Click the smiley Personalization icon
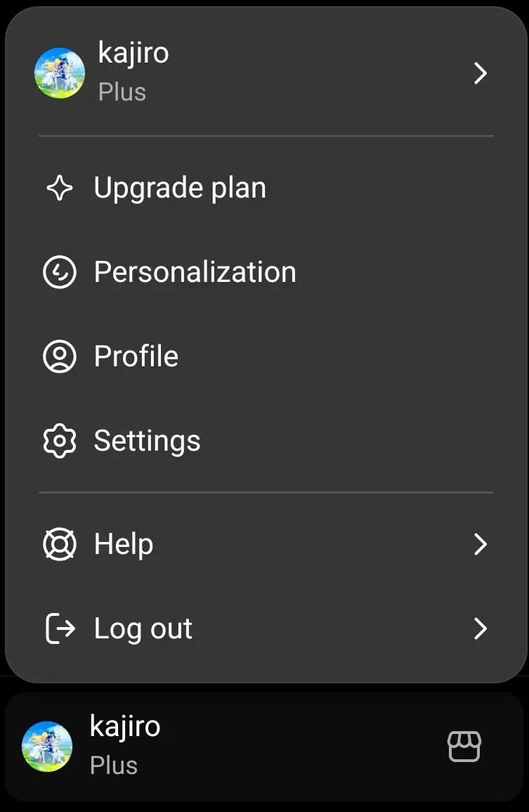 (60, 272)
